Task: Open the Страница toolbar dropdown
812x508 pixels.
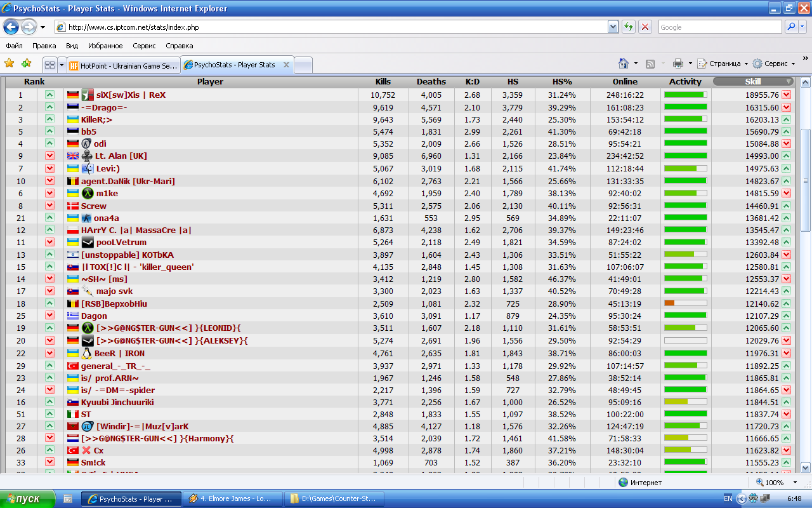Action: click(x=723, y=63)
